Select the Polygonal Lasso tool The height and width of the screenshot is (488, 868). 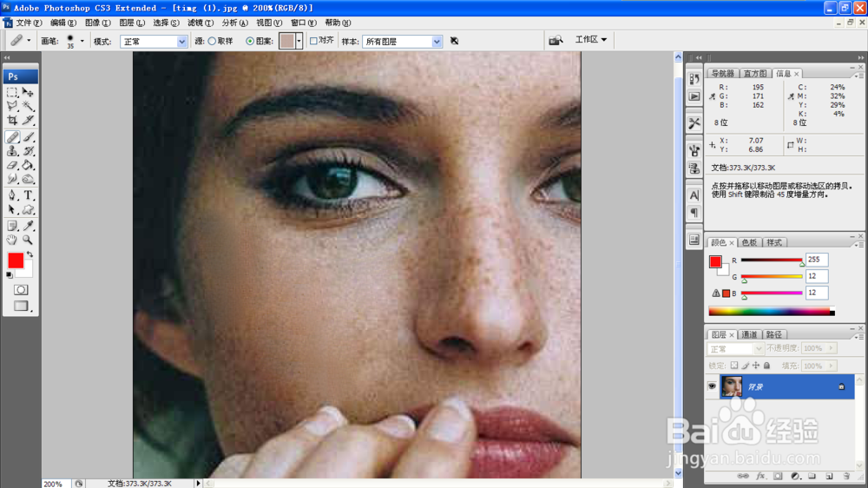click(x=11, y=106)
